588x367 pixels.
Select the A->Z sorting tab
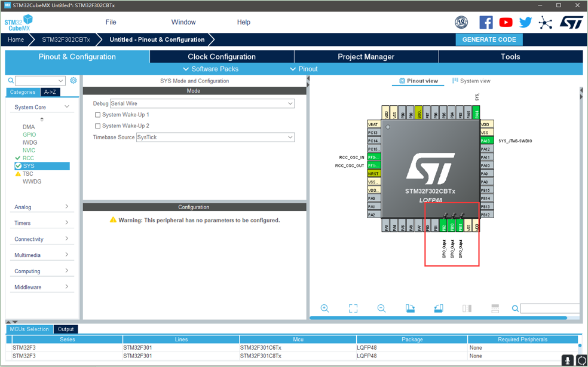pos(50,92)
